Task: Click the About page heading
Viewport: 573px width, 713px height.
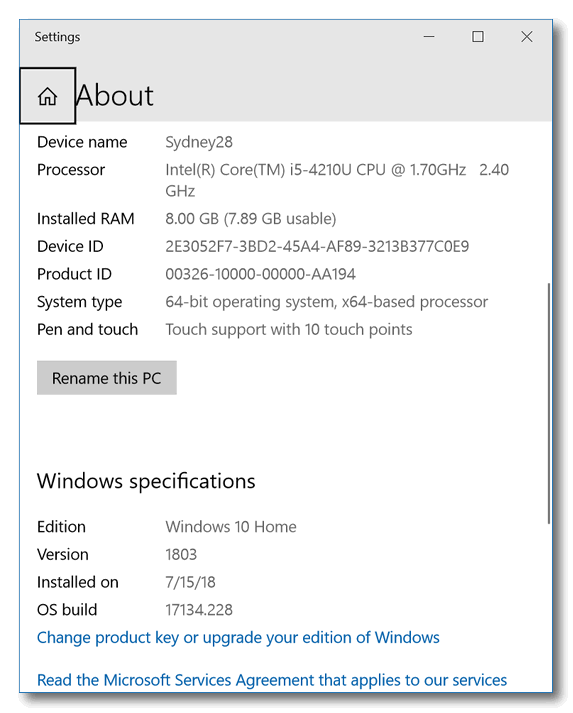Action: (x=115, y=95)
